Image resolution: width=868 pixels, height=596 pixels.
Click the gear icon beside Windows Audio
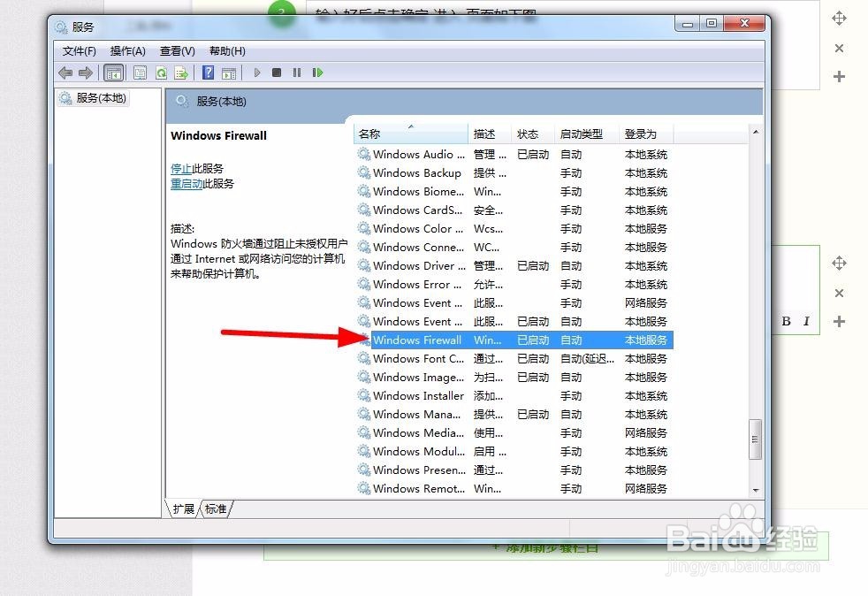click(x=363, y=154)
